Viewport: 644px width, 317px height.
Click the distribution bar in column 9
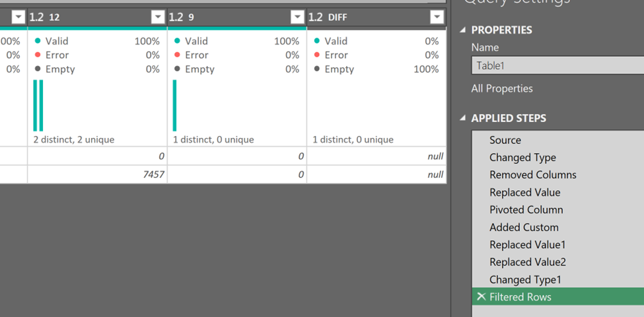174,106
